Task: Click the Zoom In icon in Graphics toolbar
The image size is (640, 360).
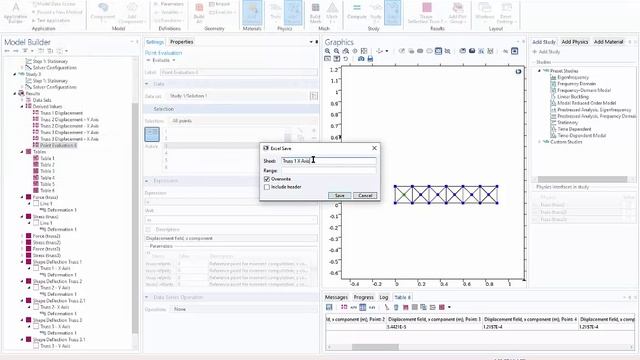Action: pyautogui.click(x=327, y=51)
